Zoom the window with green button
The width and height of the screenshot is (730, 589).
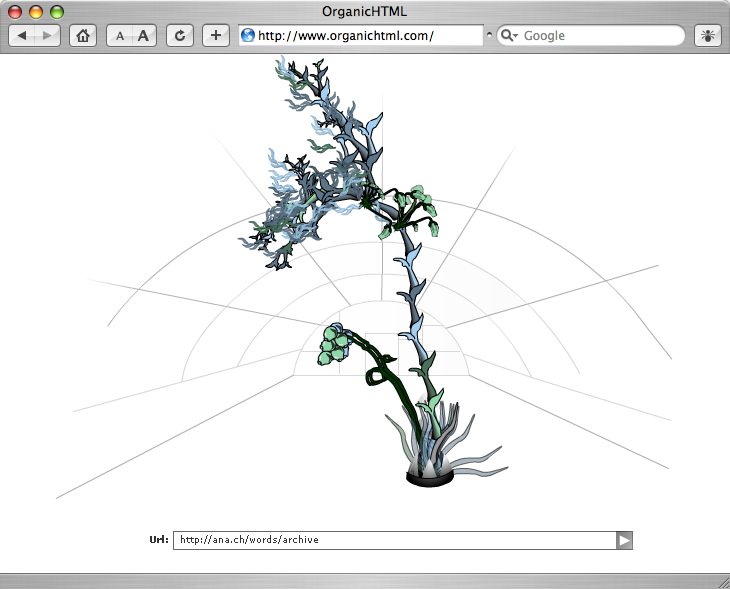[x=57, y=12]
